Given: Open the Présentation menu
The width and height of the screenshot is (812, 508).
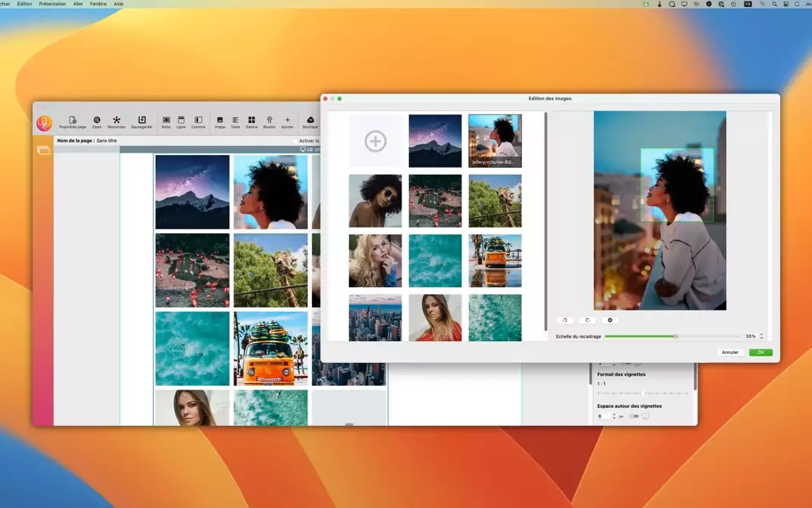Looking at the screenshot, I should coord(52,4).
